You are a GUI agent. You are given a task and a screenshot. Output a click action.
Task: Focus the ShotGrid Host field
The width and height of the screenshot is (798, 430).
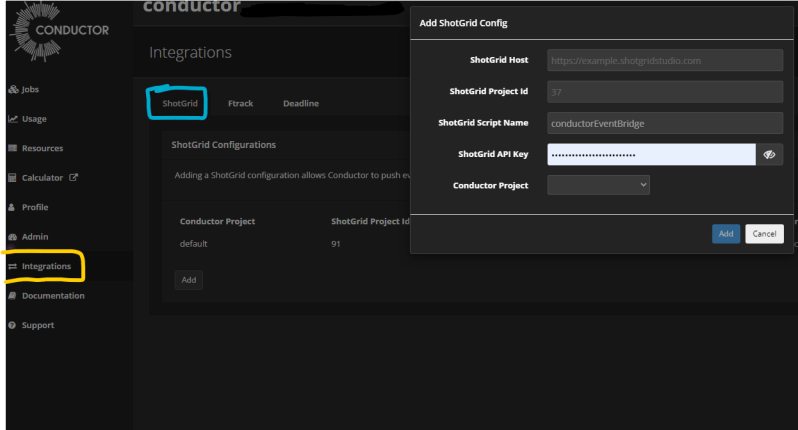click(665, 61)
